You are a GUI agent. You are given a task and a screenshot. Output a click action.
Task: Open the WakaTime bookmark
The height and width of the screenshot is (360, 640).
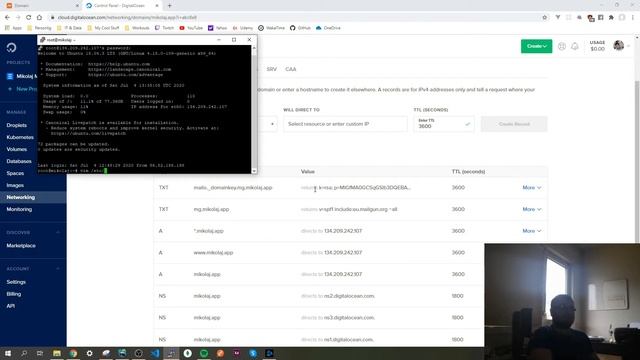pos(271,28)
